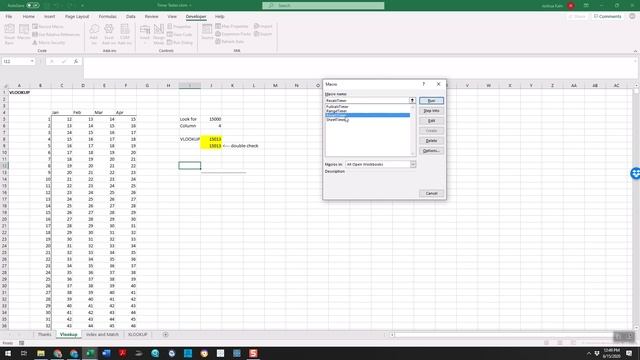Viewport: 640px width, 360px height.
Task: Select the RangeTimer macro in list
Action: (x=367, y=111)
